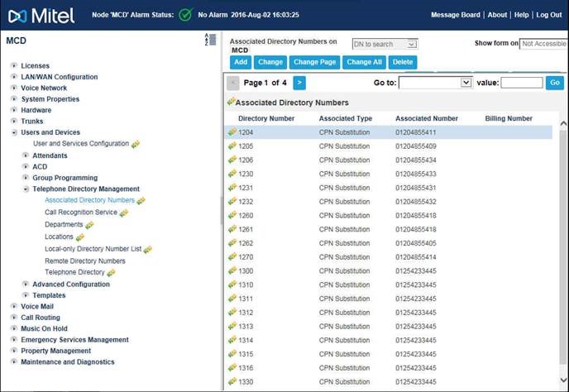Expand the Voice Mail node
Image resolution: width=569 pixels, height=392 pixels.
click(x=14, y=306)
